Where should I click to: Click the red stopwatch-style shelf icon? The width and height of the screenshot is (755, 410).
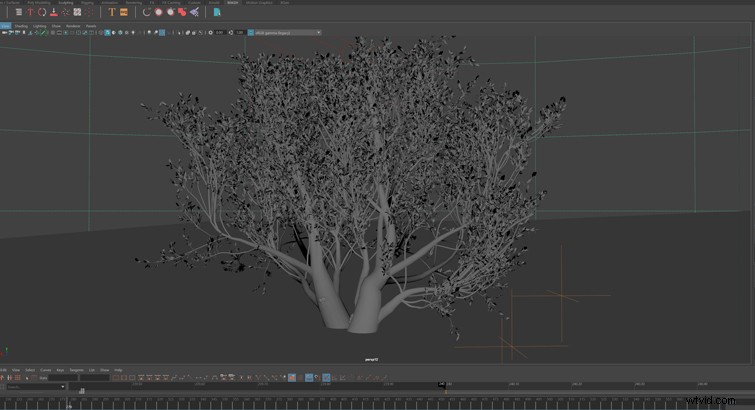click(x=170, y=12)
